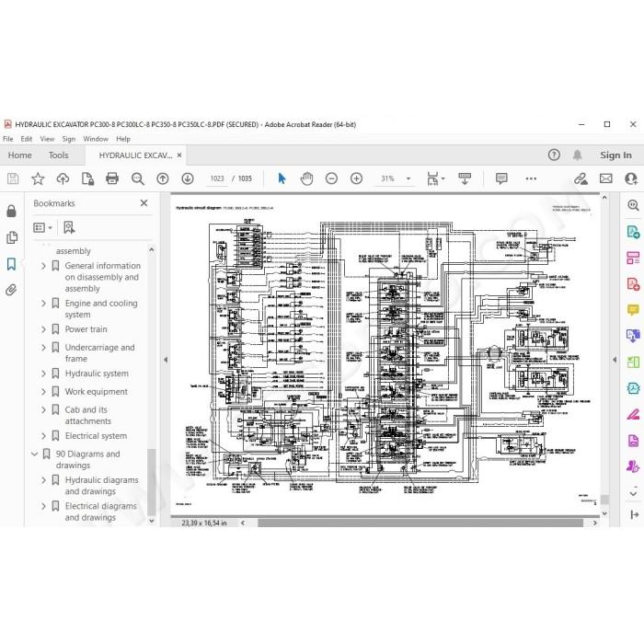This screenshot has width=644, height=644.
Task: Click the Help question mark icon
Action: (x=554, y=155)
